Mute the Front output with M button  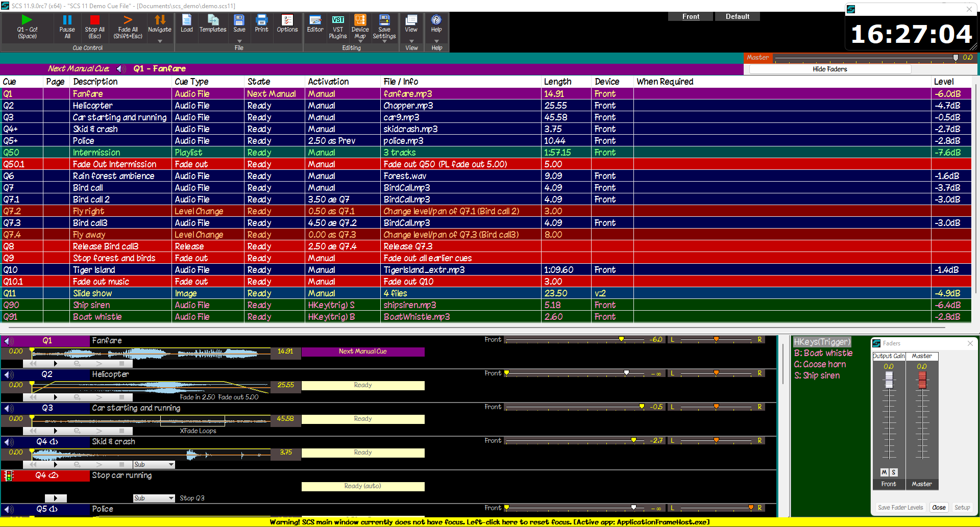pyautogui.click(x=884, y=472)
